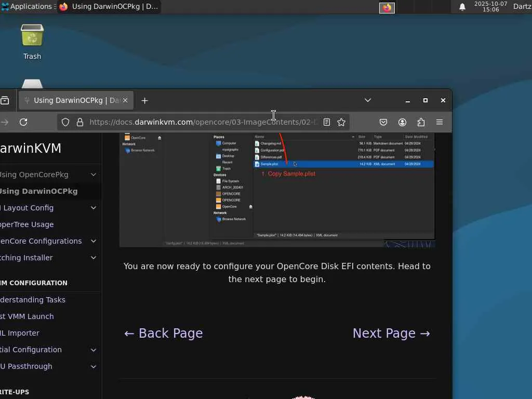Open the Firefox account icon
This screenshot has height=399, width=532.
pos(403,122)
